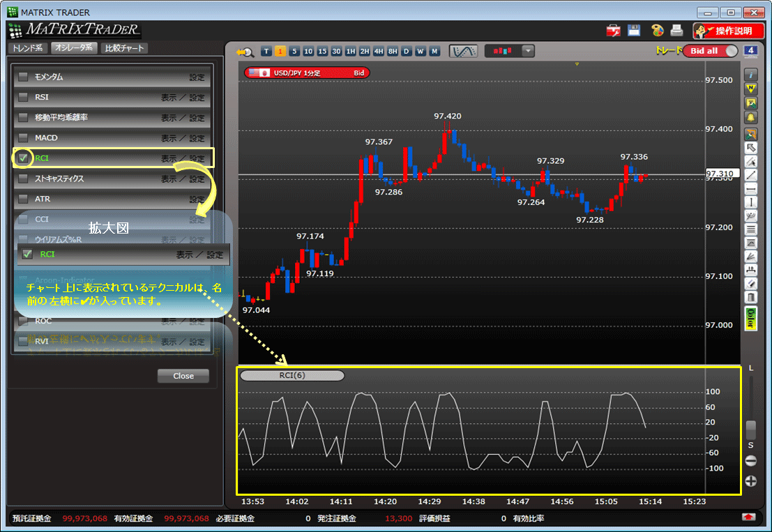This screenshot has height=532, width=772.
Task: Click the trash delete drawings icon
Action: 750,297
